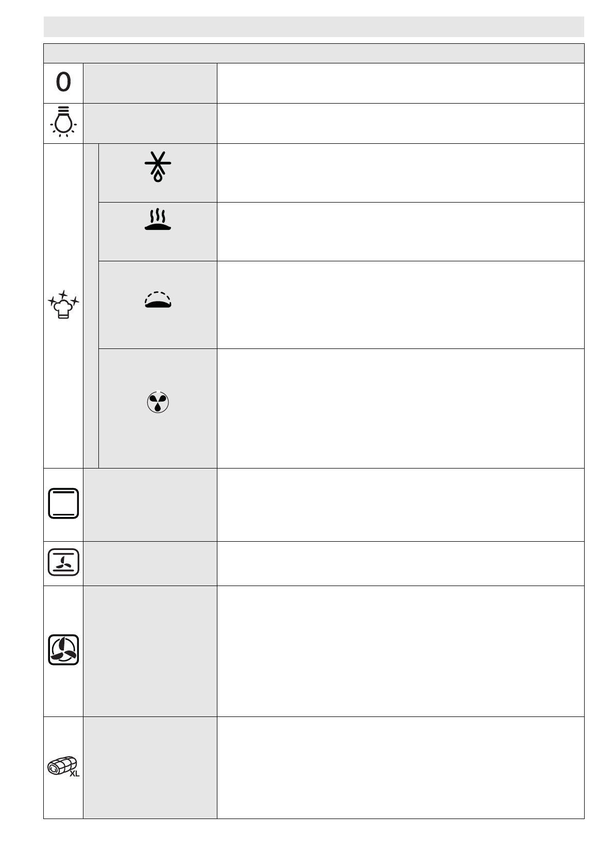Image resolution: width=613 pixels, height=868 pixels.
Task: Select the oven light bulb icon
Action: pos(63,122)
